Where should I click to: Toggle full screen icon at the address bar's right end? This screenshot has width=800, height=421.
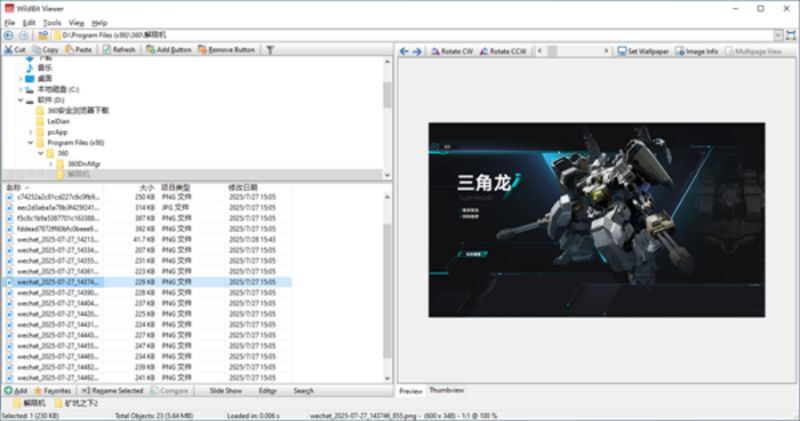[x=791, y=35]
